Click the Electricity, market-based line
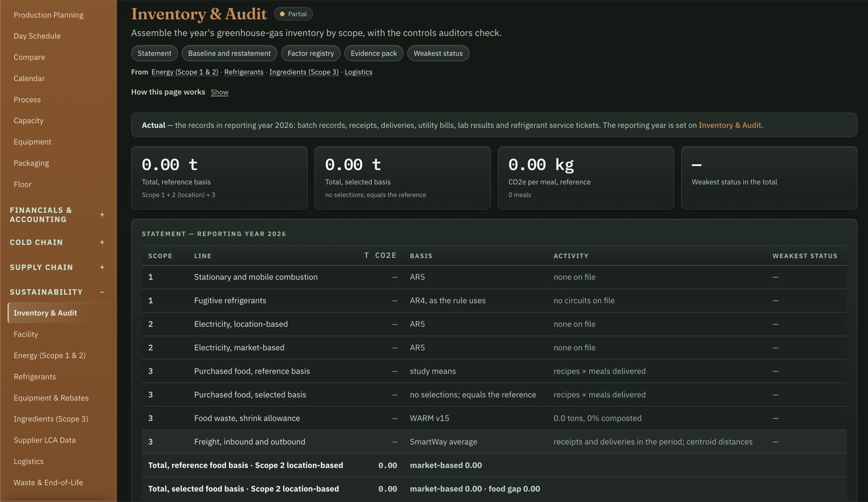The image size is (868, 502). pyautogui.click(x=239, y=348)
